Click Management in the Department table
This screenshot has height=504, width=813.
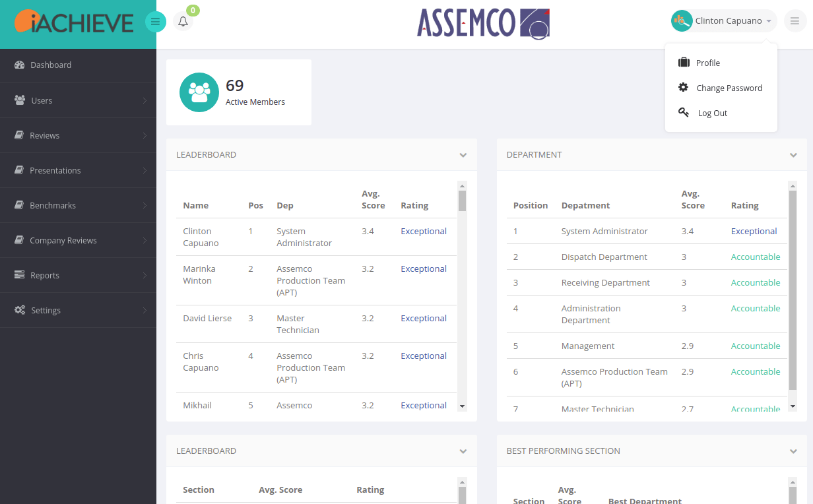[x=588, y=346]
